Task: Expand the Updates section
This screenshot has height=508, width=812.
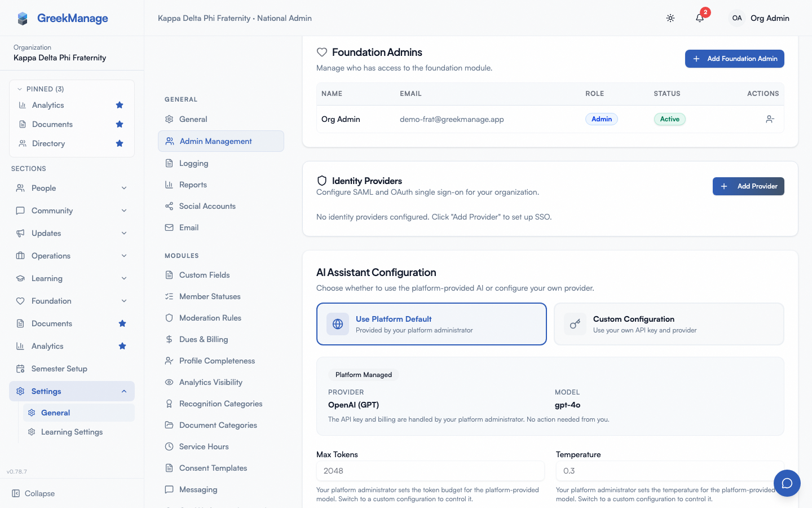Action: (72, 233)
